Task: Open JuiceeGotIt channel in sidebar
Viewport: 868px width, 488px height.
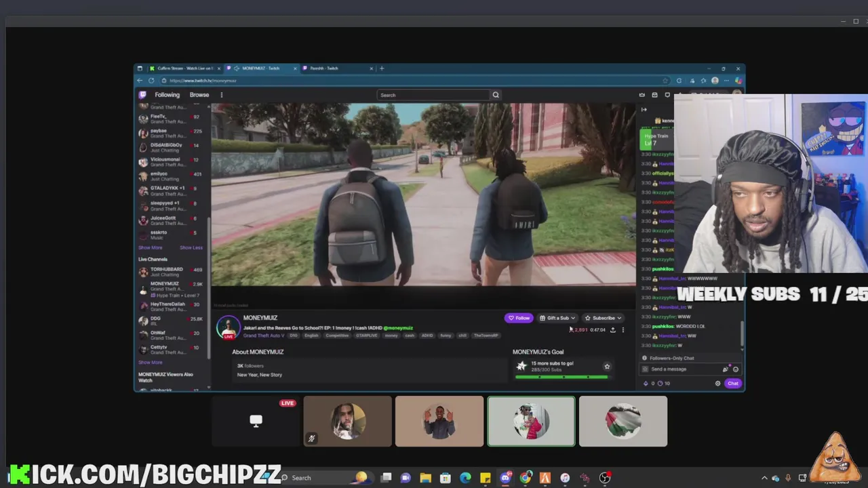Action: point(170,220)
